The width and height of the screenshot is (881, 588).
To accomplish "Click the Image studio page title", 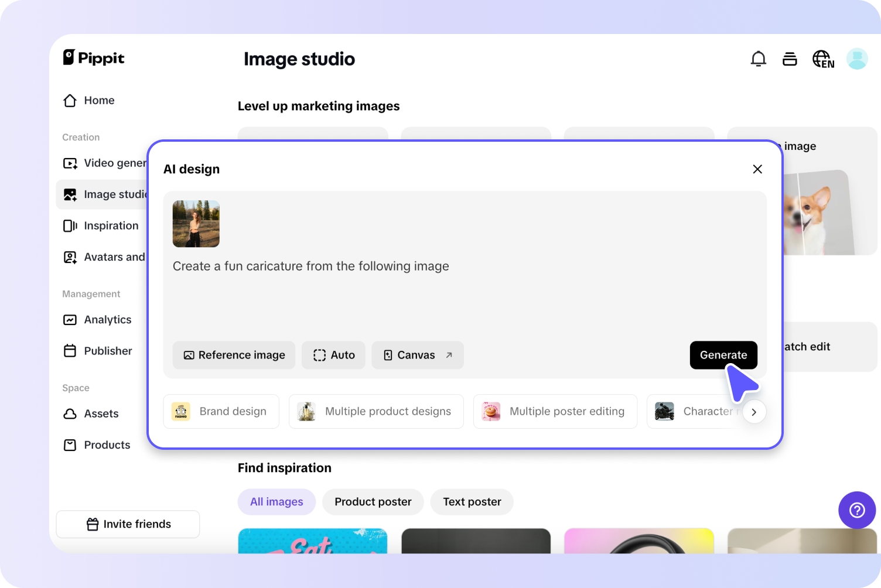I will pos(299,59).
